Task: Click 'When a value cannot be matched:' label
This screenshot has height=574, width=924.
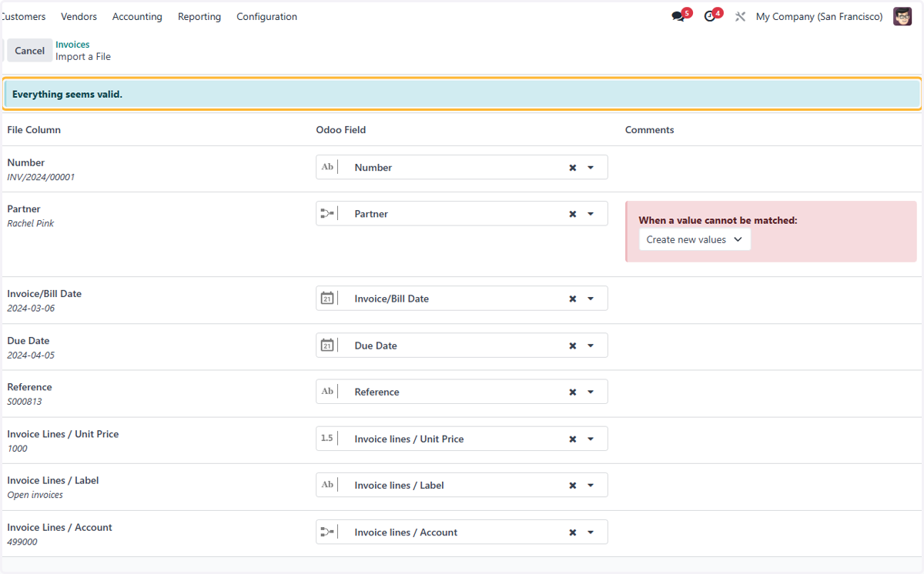Action: (x=718, y=220)
